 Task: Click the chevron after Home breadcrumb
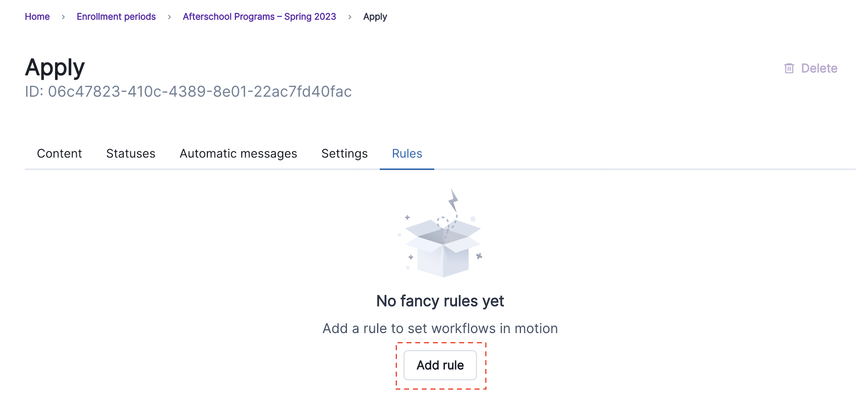[63, 17]
